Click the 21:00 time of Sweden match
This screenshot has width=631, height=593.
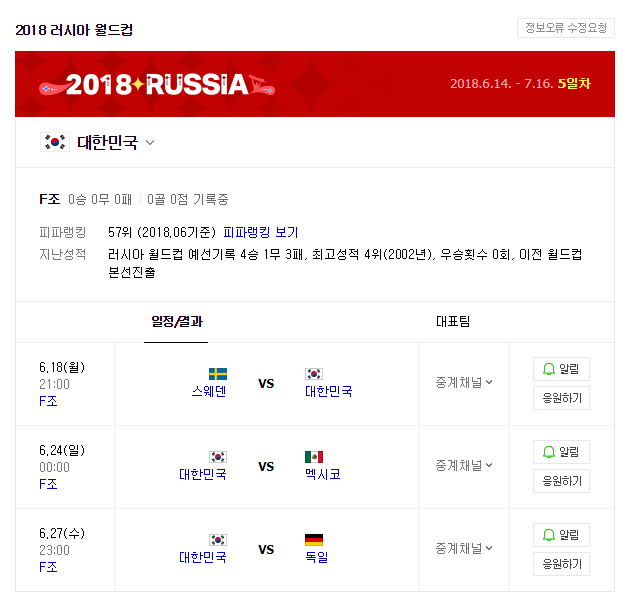tap(54, 384)
